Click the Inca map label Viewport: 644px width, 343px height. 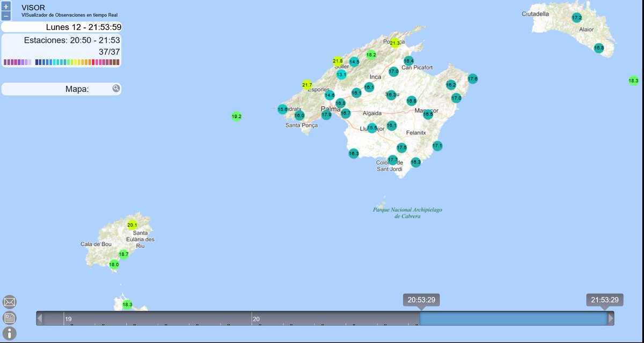(x=376, y=77)
